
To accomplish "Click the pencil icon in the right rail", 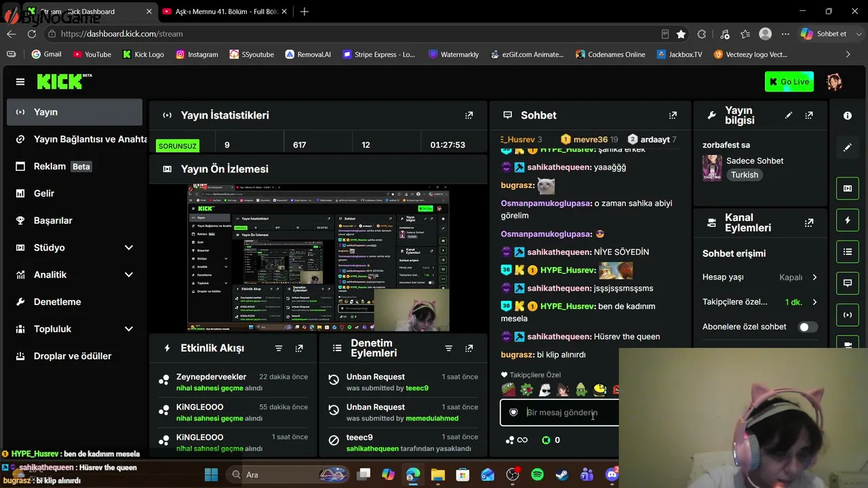I will pos(848,148).
